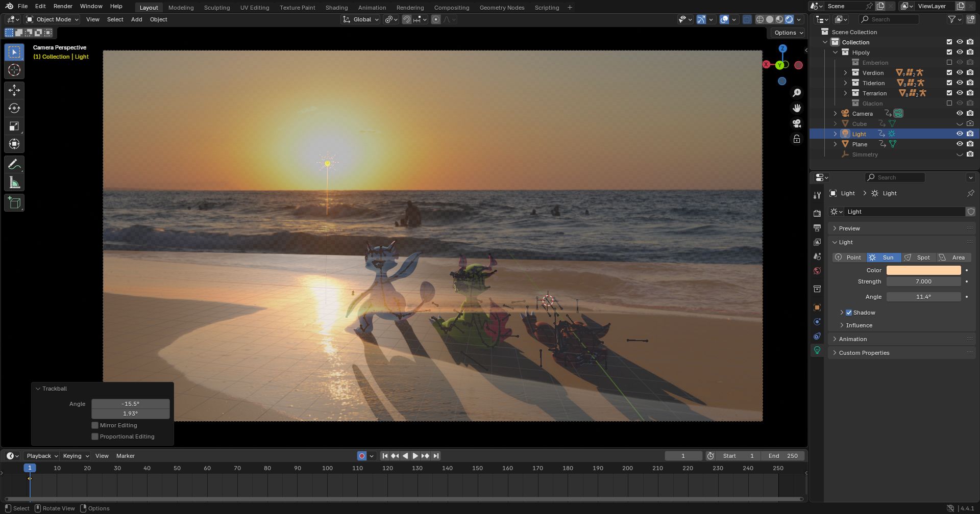Click the pin icon in properties header
980x514 pixels.
point(970,193)
